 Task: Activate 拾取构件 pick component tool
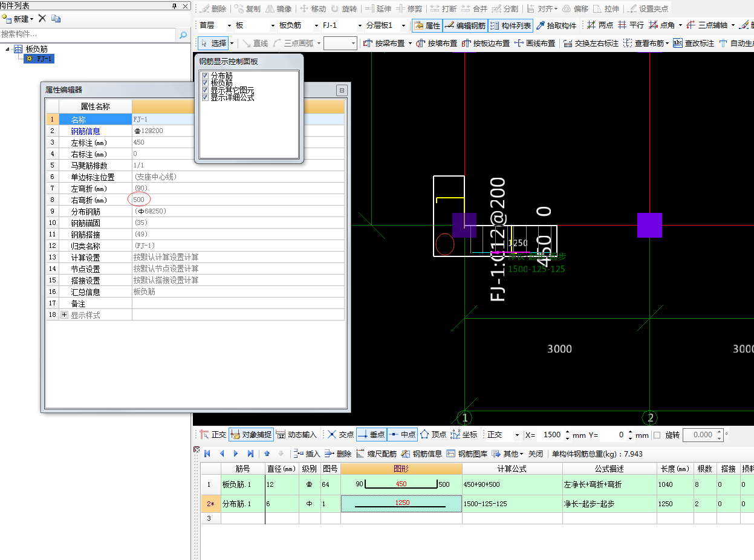556,25
